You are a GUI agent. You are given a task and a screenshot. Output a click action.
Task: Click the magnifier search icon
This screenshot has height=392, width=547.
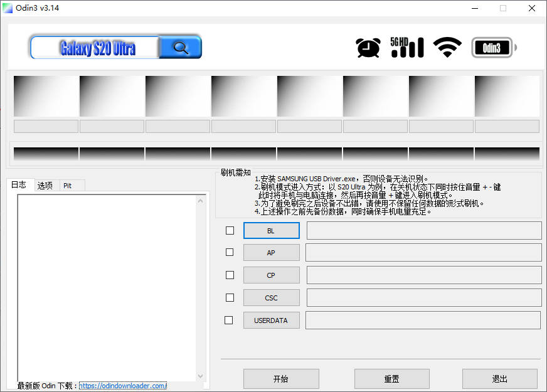tap(181, 47)
